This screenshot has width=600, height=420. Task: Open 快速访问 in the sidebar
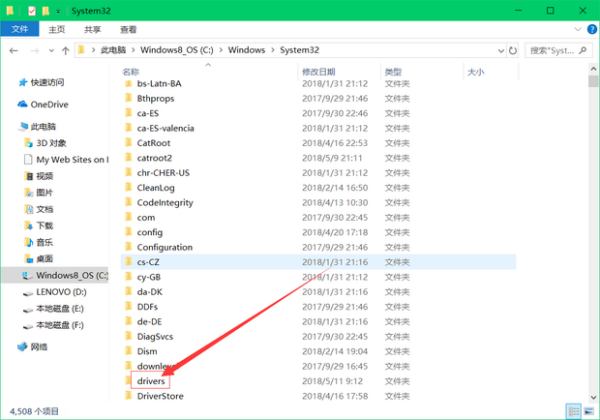(46, 83)
